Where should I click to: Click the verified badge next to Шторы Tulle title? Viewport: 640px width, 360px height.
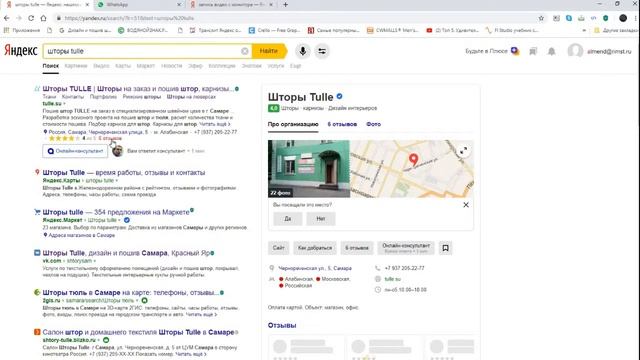click(339, 97)
